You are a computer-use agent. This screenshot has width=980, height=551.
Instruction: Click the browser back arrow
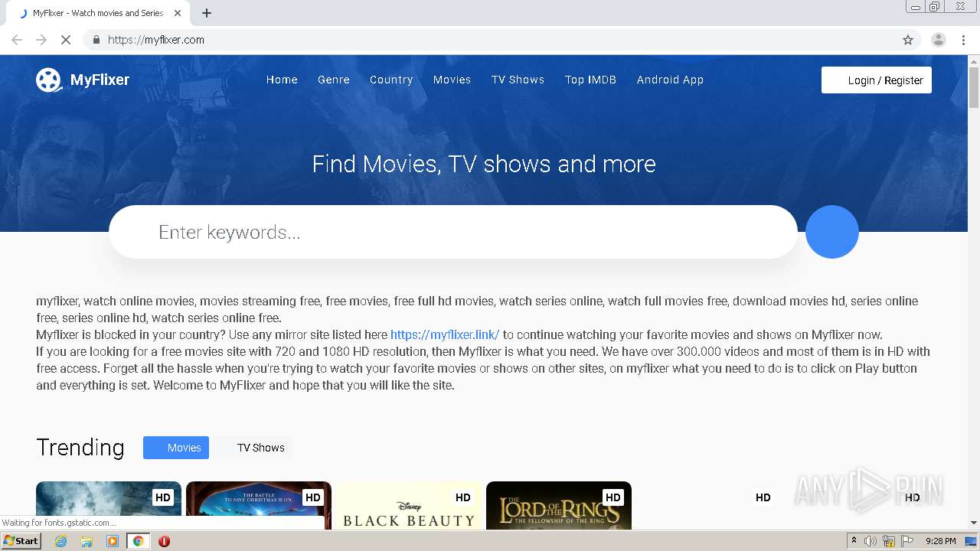pyautogui.click(x=17, y=40)
